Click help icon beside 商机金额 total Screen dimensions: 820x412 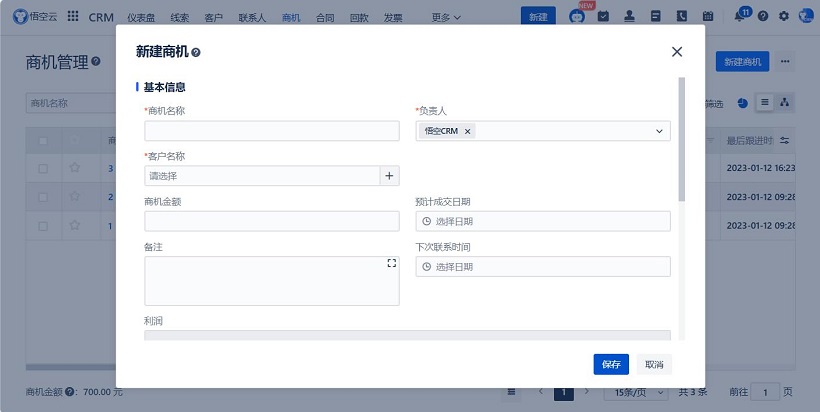coord(70,391)
